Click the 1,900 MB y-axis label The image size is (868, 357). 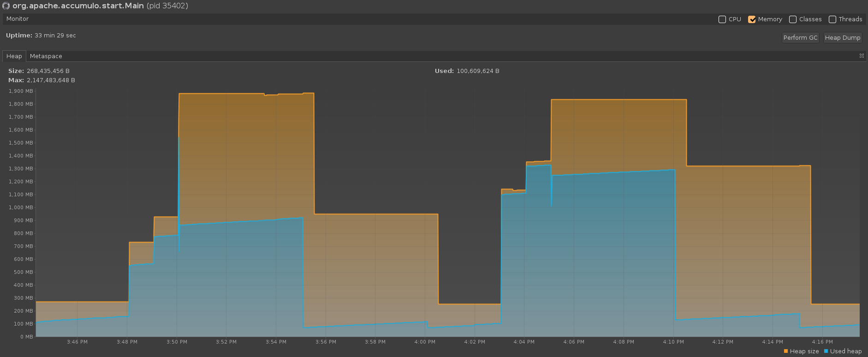click(21, 91)
